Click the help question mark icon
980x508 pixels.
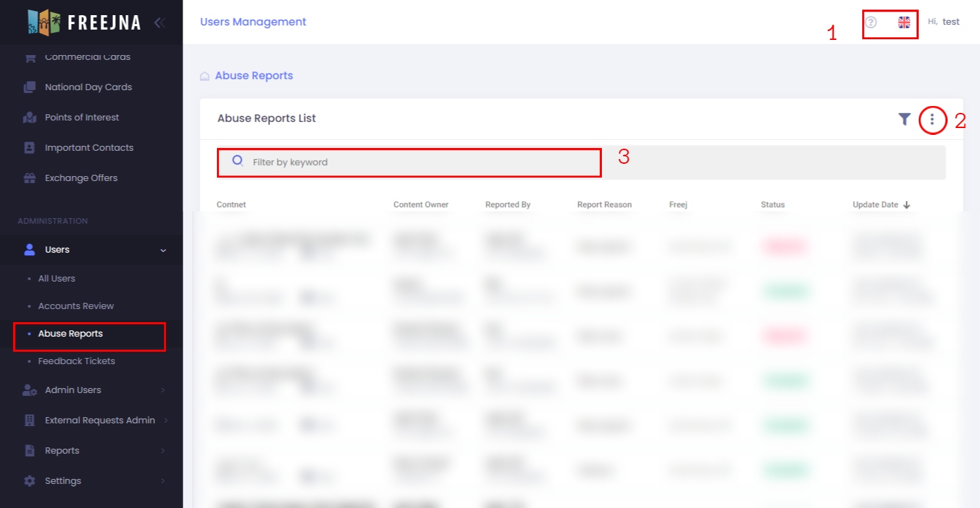[871, 22]
